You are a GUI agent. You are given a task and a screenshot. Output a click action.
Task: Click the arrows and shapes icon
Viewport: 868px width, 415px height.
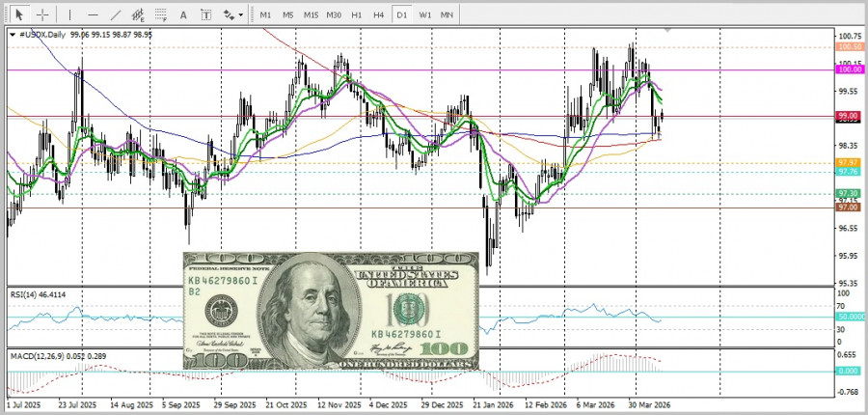click(230, 15)
